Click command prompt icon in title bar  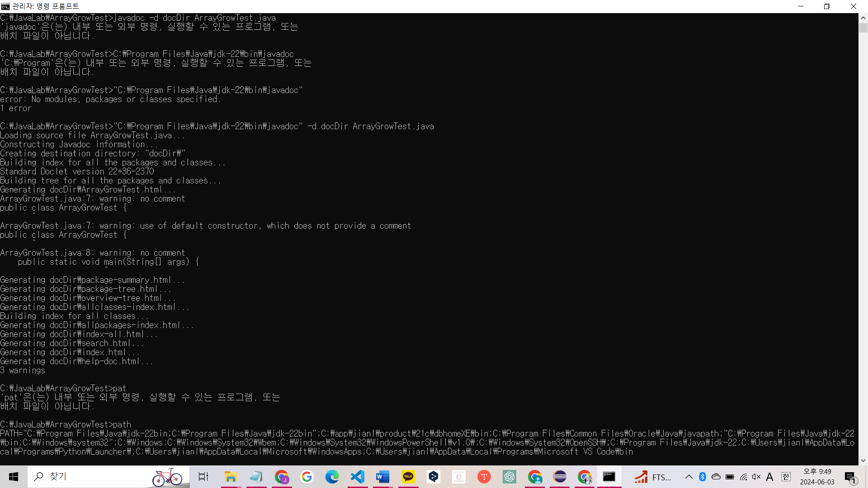click(x=5, y=6)
